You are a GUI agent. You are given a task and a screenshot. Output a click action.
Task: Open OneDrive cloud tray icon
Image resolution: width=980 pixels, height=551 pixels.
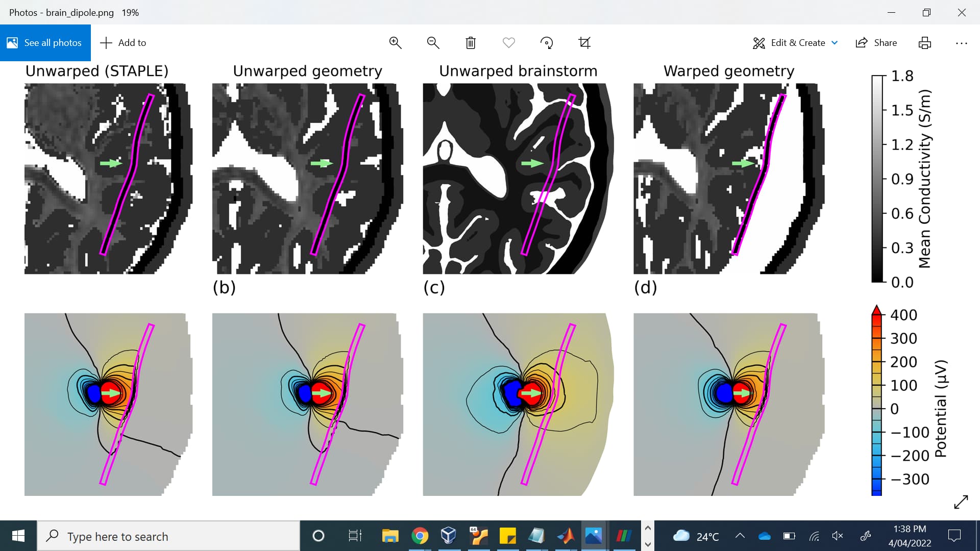click(x=764, y=536)
